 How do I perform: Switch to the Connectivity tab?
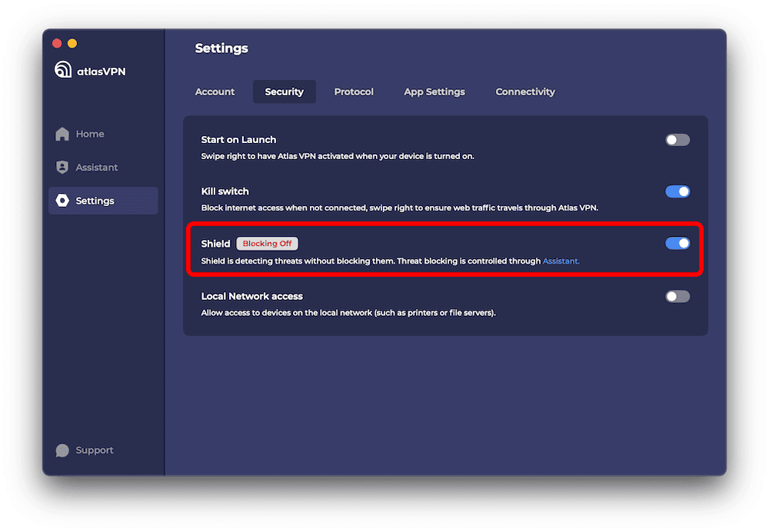(525, 91)
